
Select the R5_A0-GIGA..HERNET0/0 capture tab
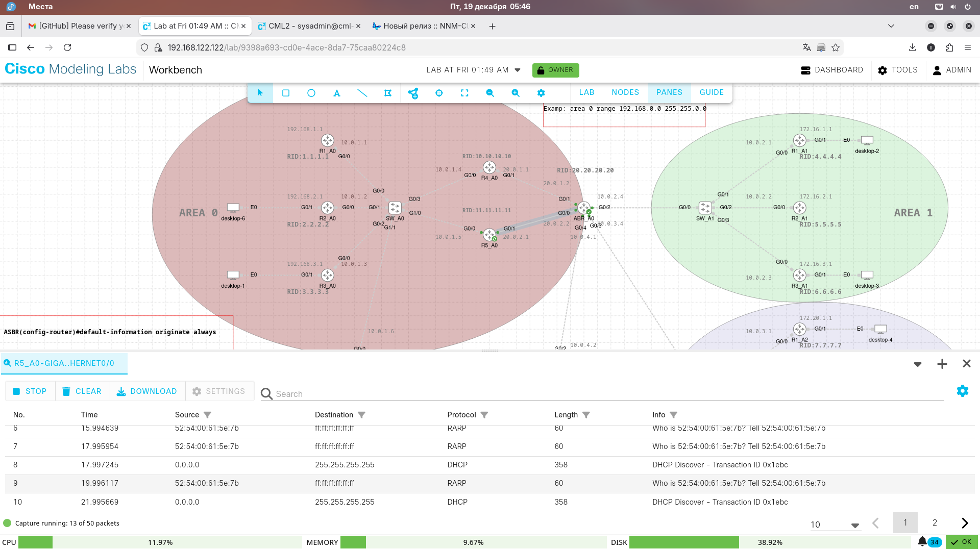(64, 363)
